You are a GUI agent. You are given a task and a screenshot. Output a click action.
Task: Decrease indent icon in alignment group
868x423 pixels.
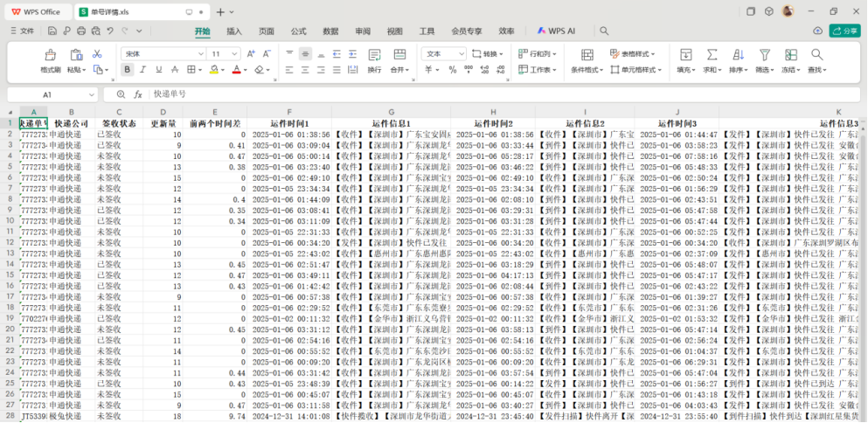tap(337, 53)
